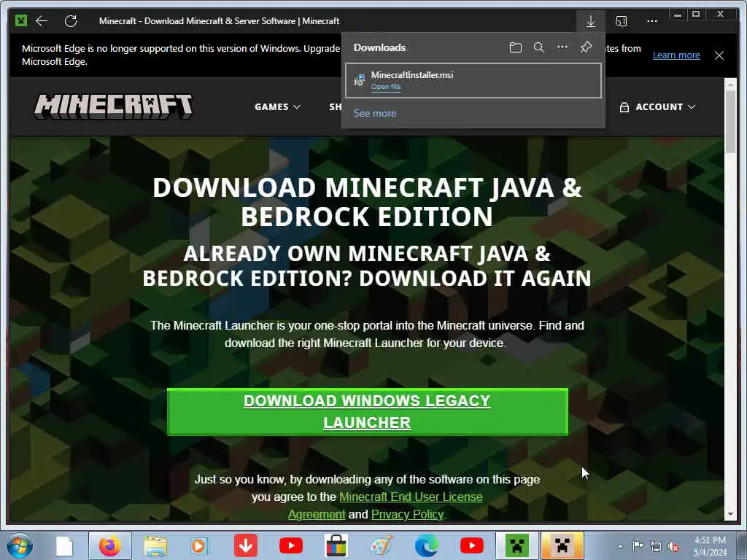Go back using the browser back arrow
Viewport: 747px width, 560px height.
[42, 21]
